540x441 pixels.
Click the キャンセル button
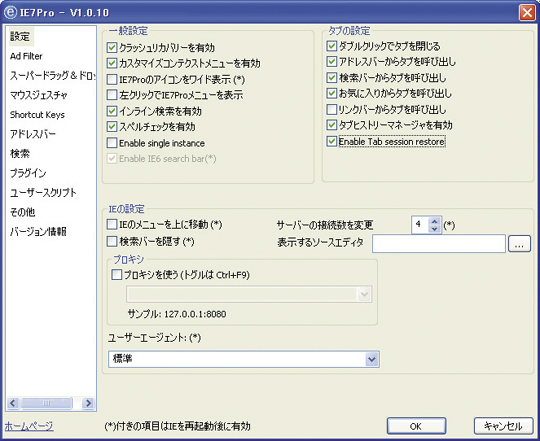pyautogui.click(x=503, y=426)
